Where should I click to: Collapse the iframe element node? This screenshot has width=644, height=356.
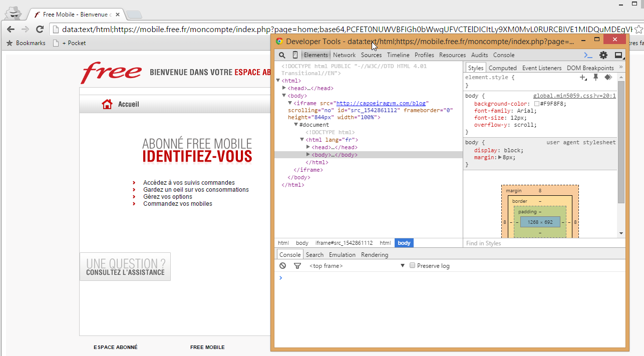290,103
